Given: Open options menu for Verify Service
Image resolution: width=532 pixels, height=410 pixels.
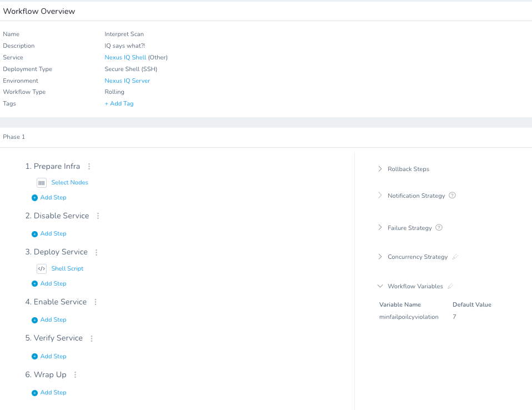Looking at the screenshot, I should tap(92, 338).
